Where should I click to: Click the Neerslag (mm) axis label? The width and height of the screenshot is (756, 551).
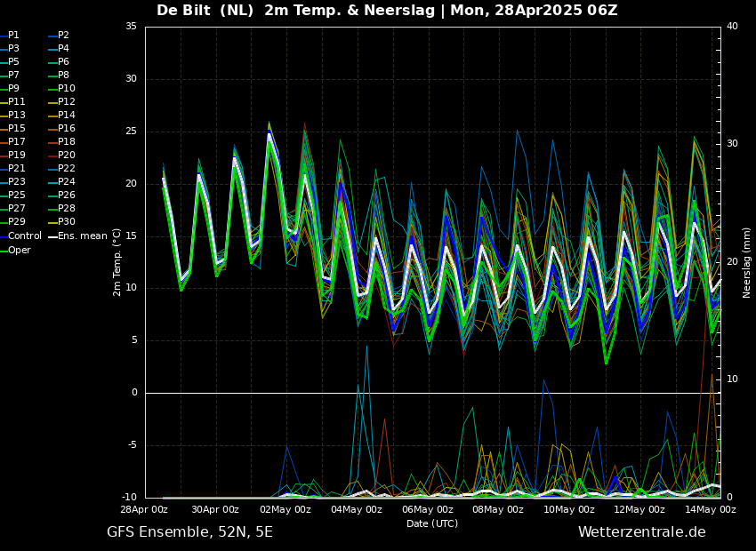747,261
